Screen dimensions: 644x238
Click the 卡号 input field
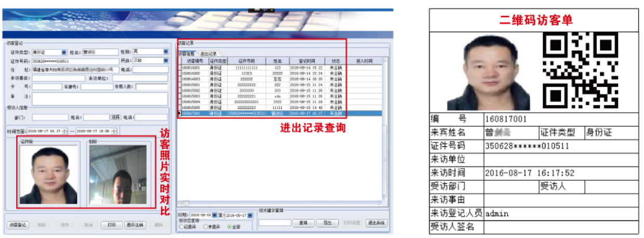47,87
